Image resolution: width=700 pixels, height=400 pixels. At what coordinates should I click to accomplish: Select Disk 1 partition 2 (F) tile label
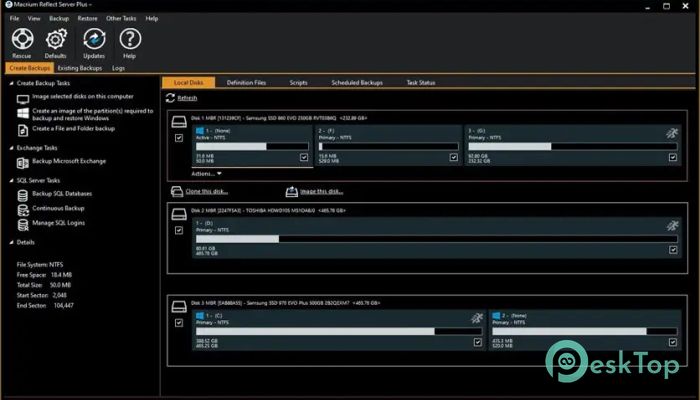click(326, 131)
